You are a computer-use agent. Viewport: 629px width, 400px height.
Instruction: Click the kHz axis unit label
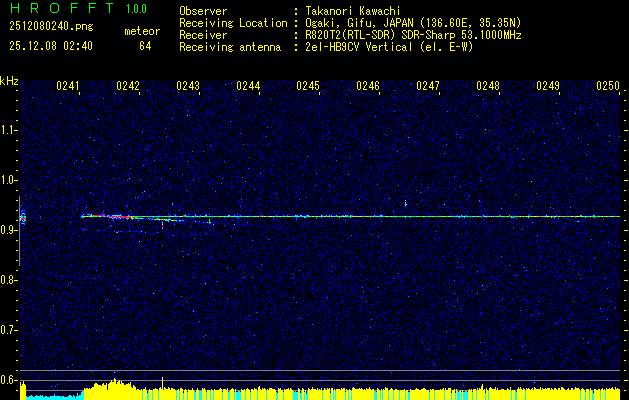click(9, 81)
